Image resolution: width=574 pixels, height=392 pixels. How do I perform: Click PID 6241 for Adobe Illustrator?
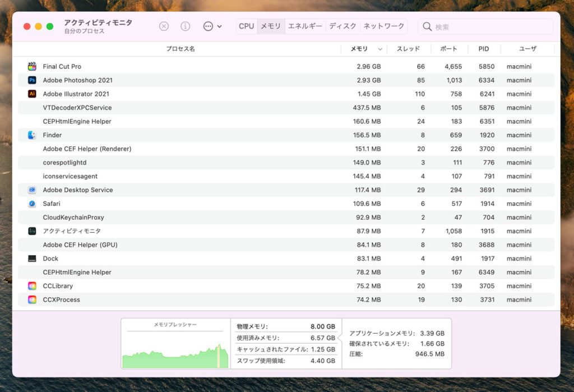click(x=487, y=94)
